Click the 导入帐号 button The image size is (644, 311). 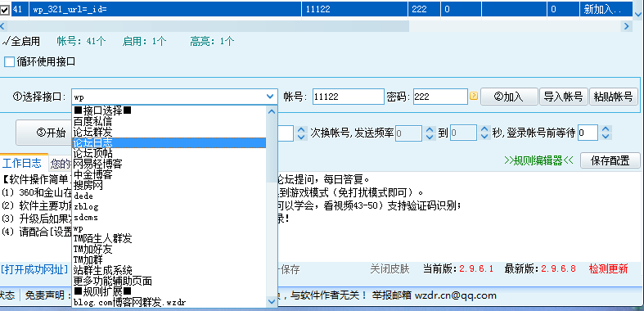pyautogui.click(x=563, y=97)
